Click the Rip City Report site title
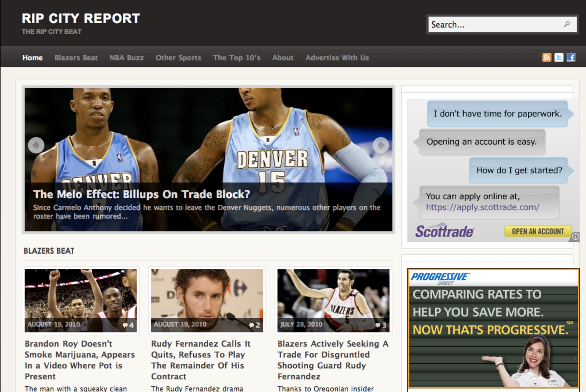The height and width of the screenshot is (392, 586). pyautogui.click(x=81, y=19)
